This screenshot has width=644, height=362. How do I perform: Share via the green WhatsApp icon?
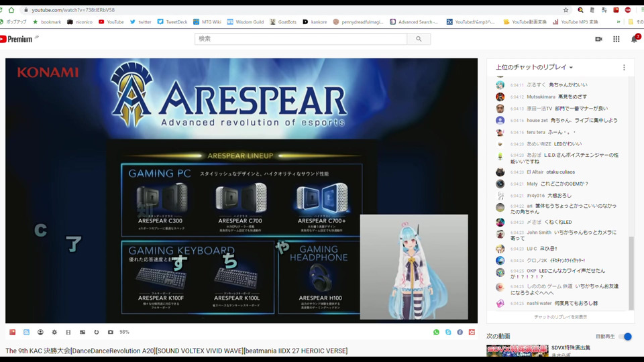point(436,332)
